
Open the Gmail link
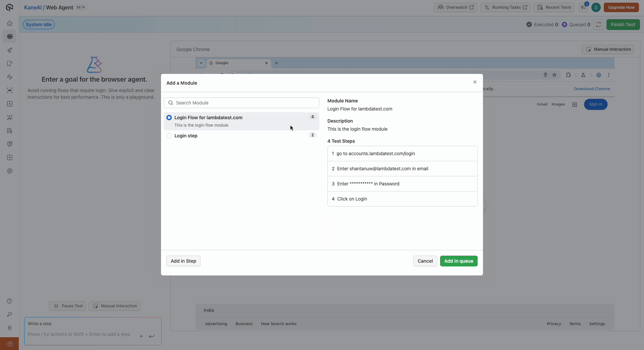click(x=542, y=104)
